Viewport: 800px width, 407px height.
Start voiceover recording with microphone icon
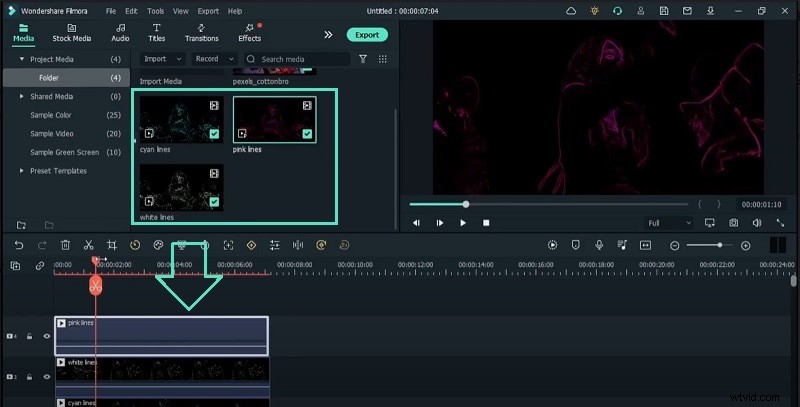(x=598, y=245)
